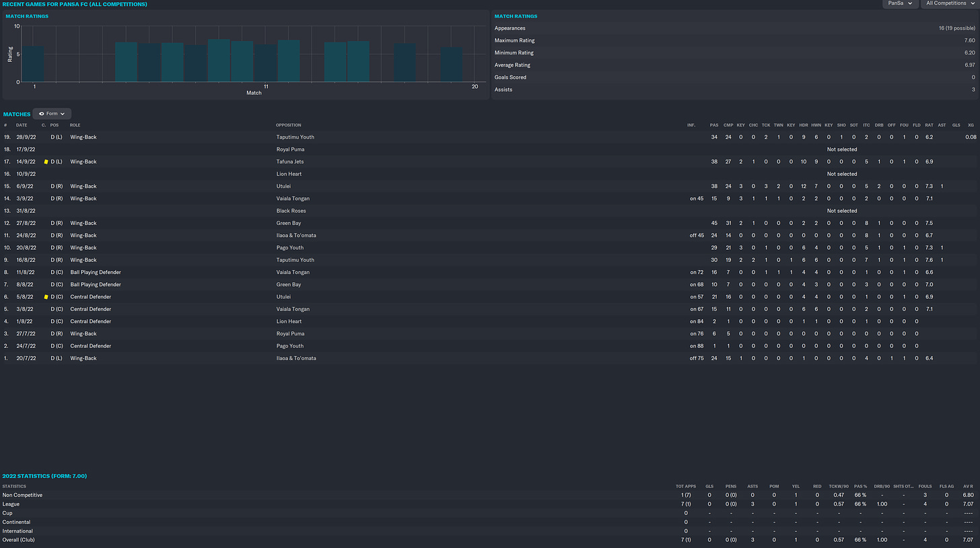The height and width of the screenshot is (548, 980).
Task: Open Utulei match from 6/9/22
Action: tap(283, 186)
